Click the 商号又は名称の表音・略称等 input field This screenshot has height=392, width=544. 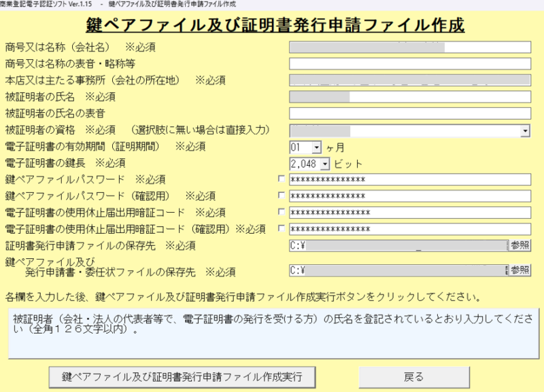click(409, 64)
